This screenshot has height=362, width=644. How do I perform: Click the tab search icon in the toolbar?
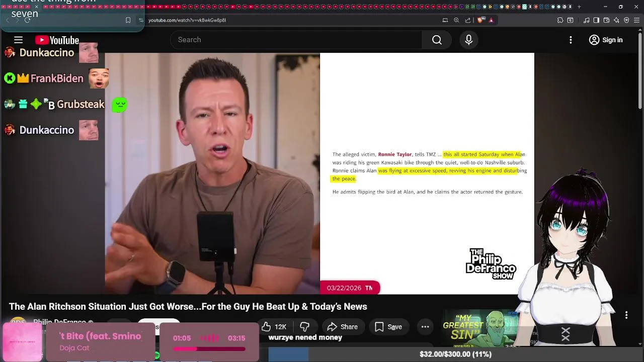570,20
